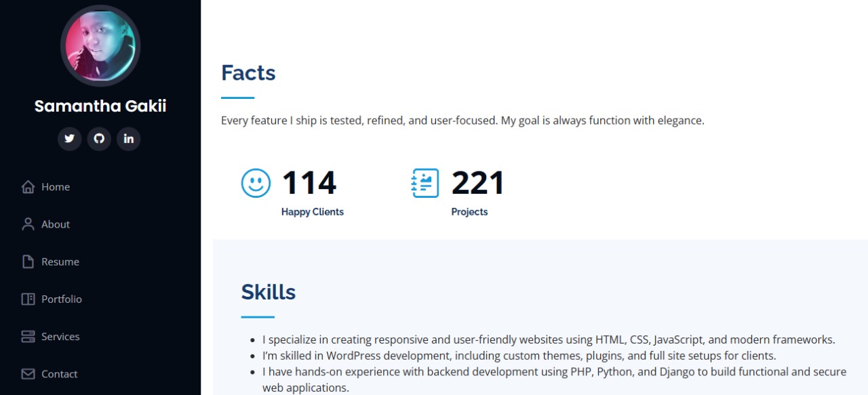The width and height of the screenshot is (868, 395).
Task: Click the About person icon
Action: pyautogui.click(x=28, y=224)
